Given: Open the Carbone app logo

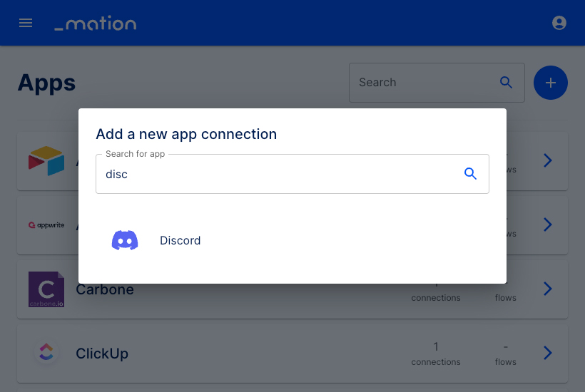Looking at the screenshot, I should (46, 289).
